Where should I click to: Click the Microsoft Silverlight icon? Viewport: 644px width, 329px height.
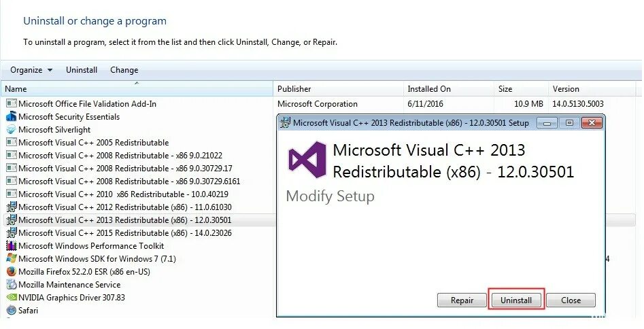pos(11,130)
